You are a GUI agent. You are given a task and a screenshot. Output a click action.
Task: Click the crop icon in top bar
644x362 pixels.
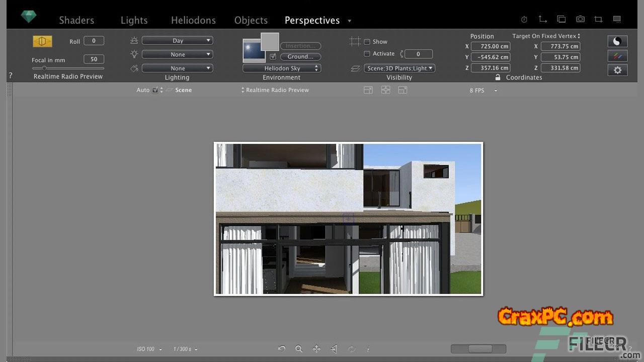[x=598, y=19]
